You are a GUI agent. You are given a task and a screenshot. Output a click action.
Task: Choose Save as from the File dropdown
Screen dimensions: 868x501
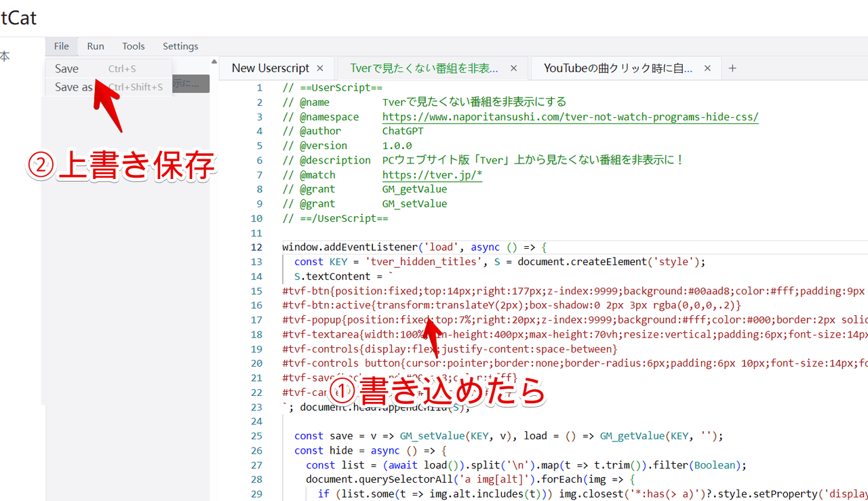(x=108, y=87)
